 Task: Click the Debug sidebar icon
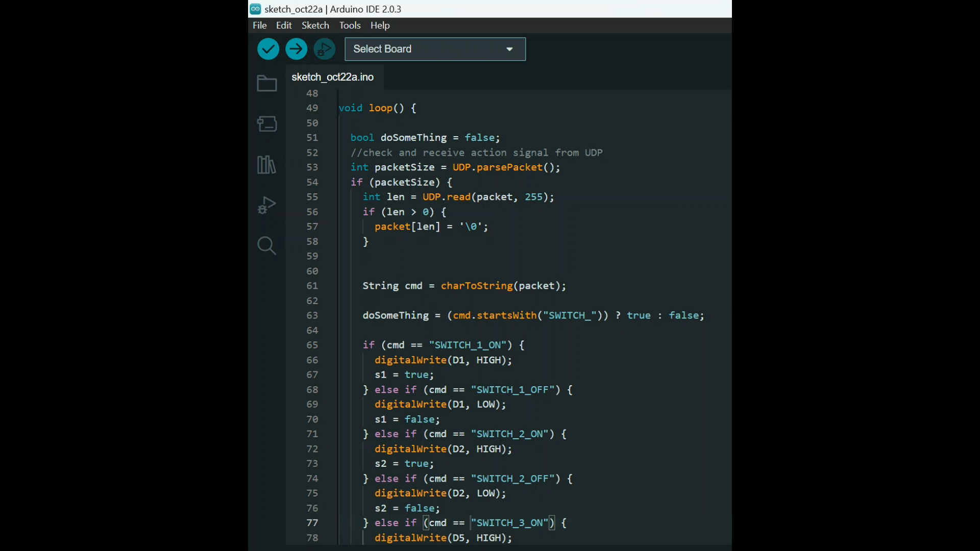click(x=266, y=205)
